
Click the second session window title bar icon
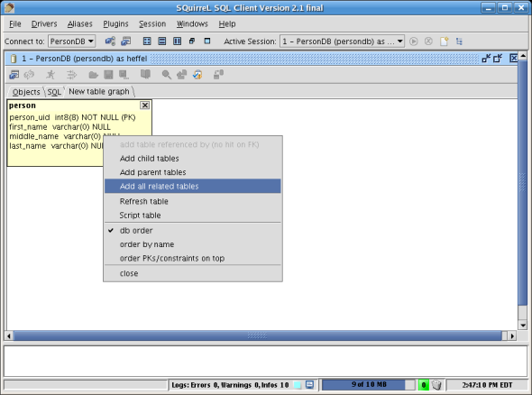click(498, 59)
